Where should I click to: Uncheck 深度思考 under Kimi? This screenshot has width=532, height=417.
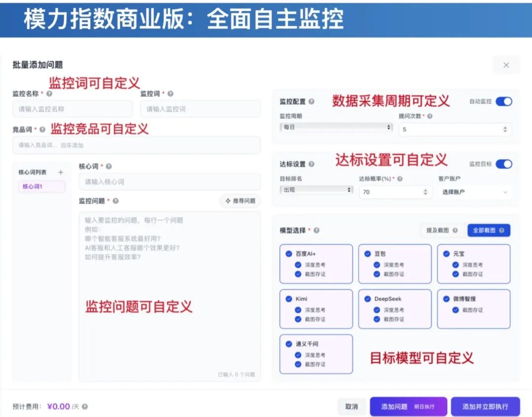click(x=298, y=310)
